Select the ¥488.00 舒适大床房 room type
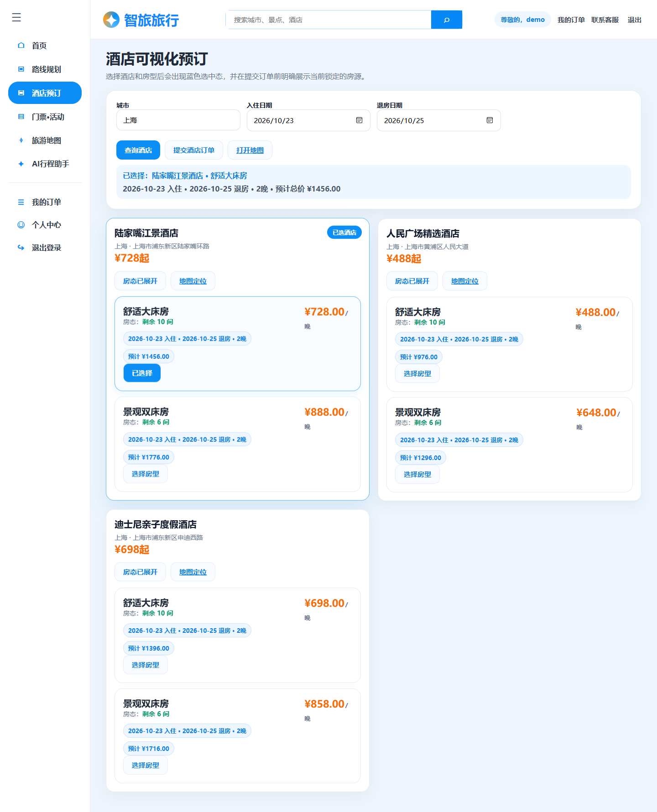Screen dimensions: 657x812 click(x=417, y=373)
